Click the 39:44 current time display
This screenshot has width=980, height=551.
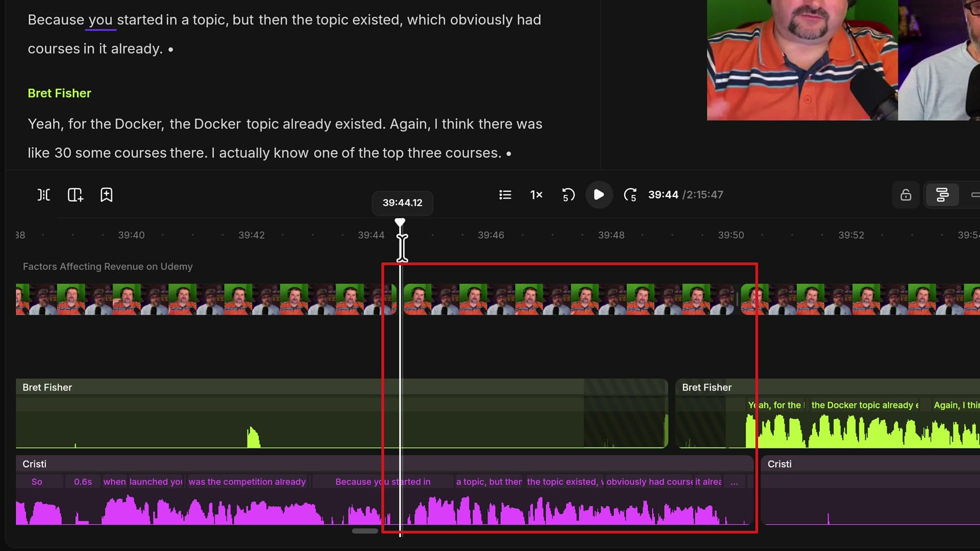click(x=663, y=195)
